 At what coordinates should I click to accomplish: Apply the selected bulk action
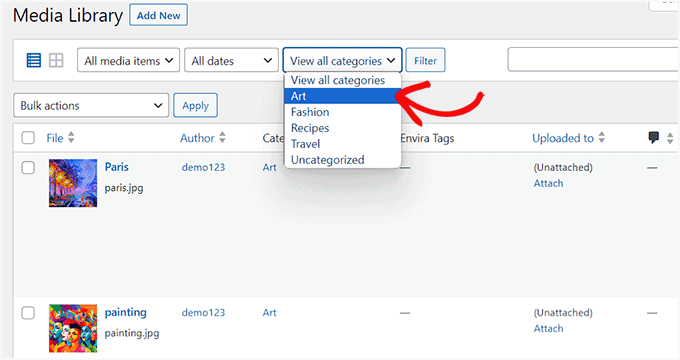tap(195, 105)
